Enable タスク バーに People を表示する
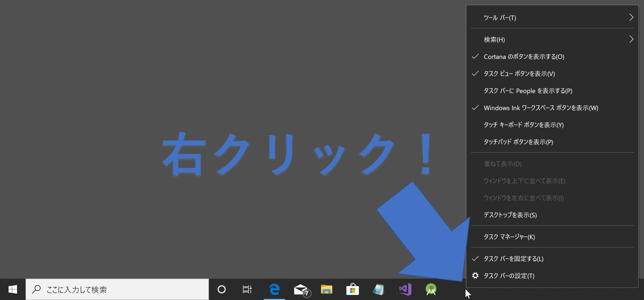The height and width of the screenshot is (300, 644). (528, 91)
